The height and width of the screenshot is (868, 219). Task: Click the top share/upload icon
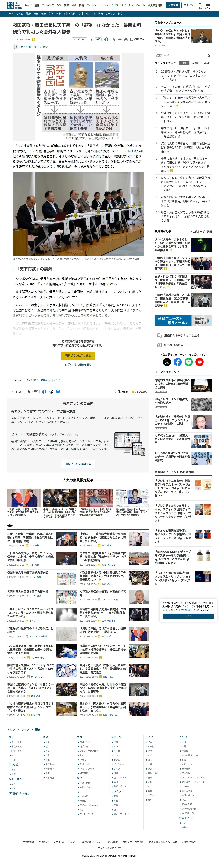113,39
